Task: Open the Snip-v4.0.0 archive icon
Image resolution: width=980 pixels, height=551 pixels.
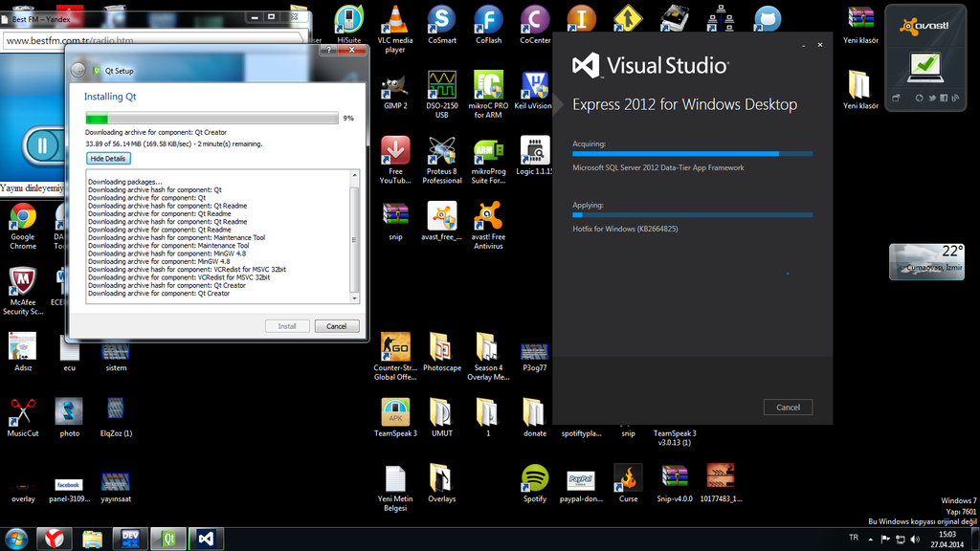Action: click(675, 483)
